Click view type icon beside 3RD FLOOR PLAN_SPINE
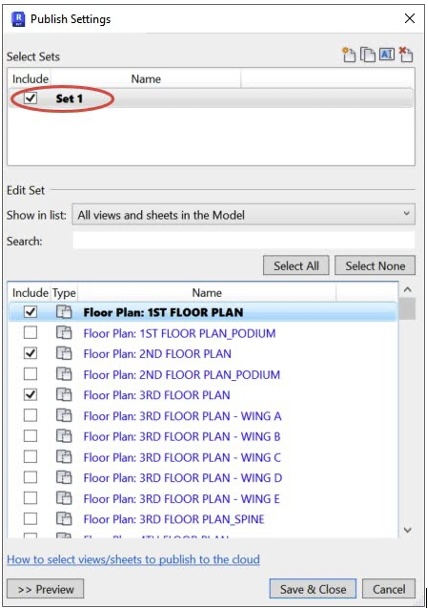The width and height of the screenshot is (428, 610). coord(64,519)
